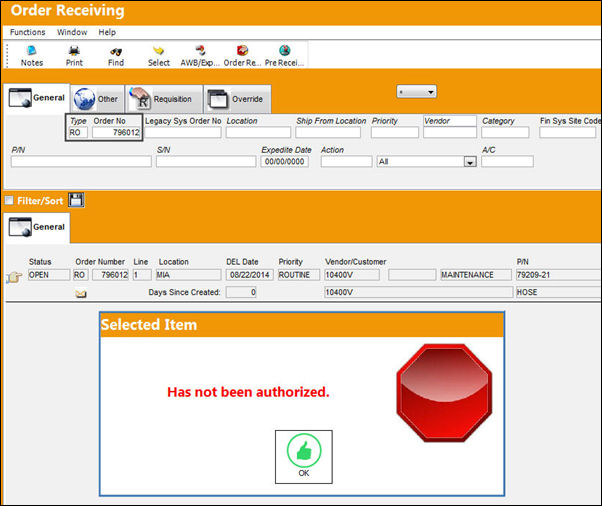Open the small dropdown in orange header bar
The image size is (602, 506).
coord(417,92)
